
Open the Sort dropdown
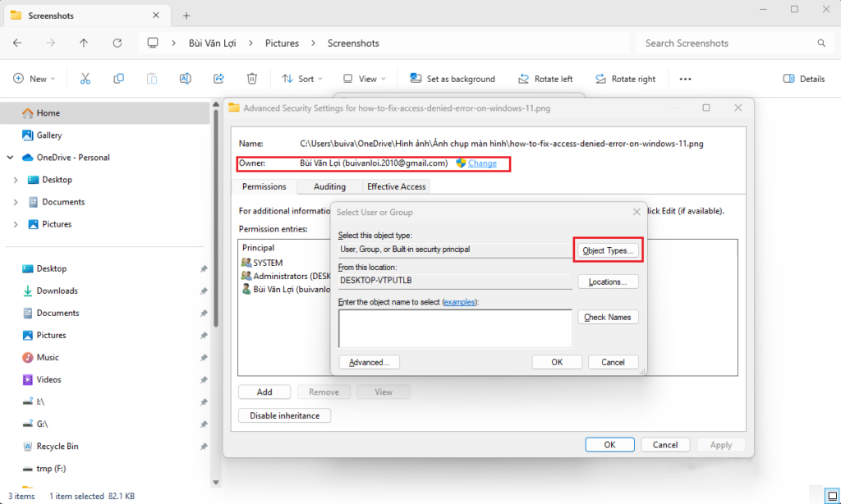(301, 78)
